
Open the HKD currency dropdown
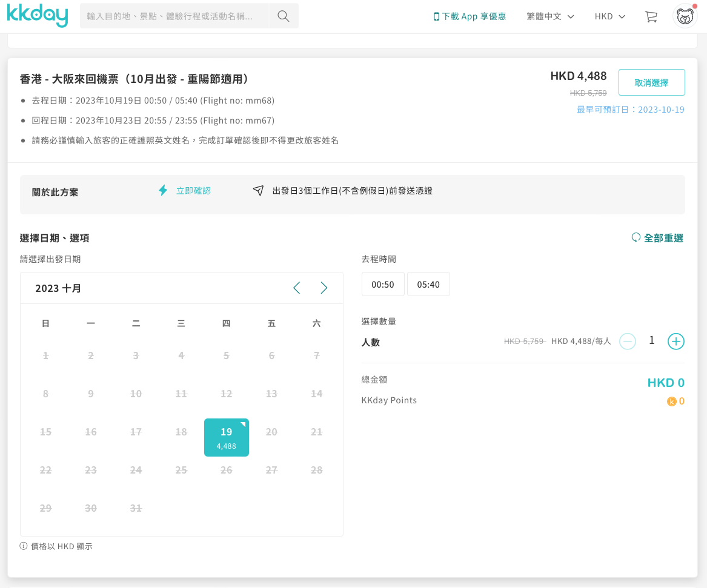click(x=609, y=16)
